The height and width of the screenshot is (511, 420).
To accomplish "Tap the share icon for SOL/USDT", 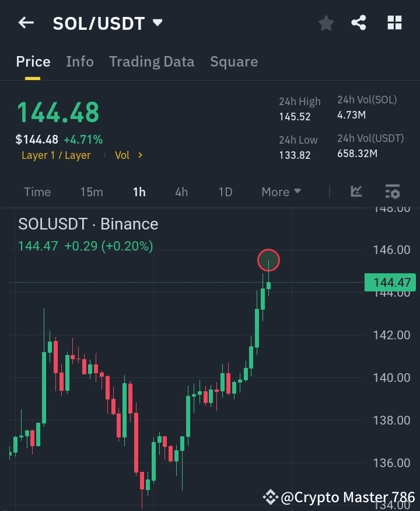I will (x=359, y=23).
